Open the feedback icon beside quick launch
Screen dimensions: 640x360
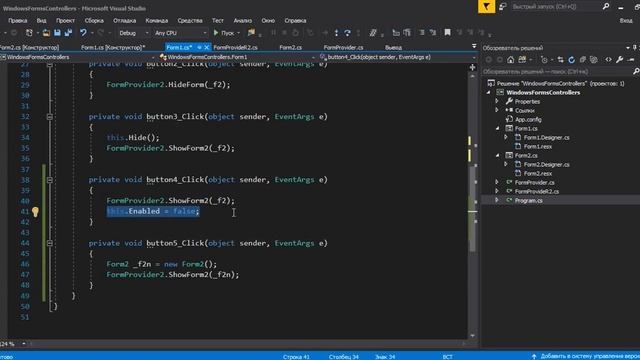point(503,7)
